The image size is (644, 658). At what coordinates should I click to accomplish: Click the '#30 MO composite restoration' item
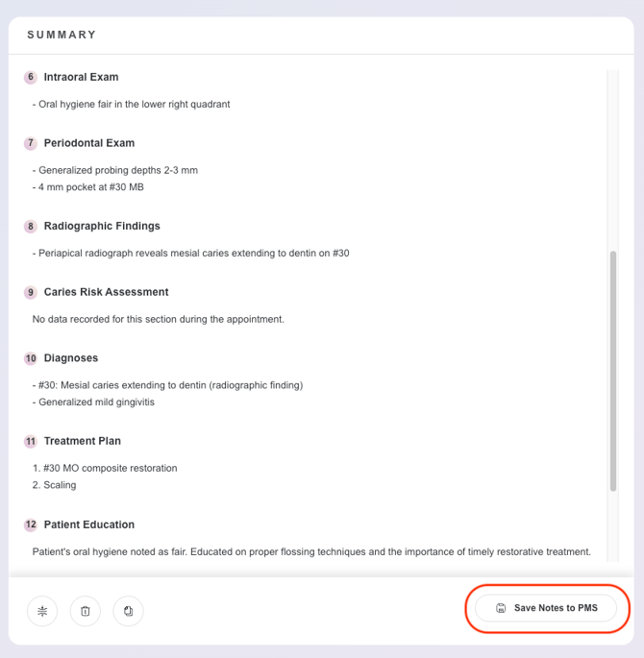pyautogui.click(x=105, y=469)
